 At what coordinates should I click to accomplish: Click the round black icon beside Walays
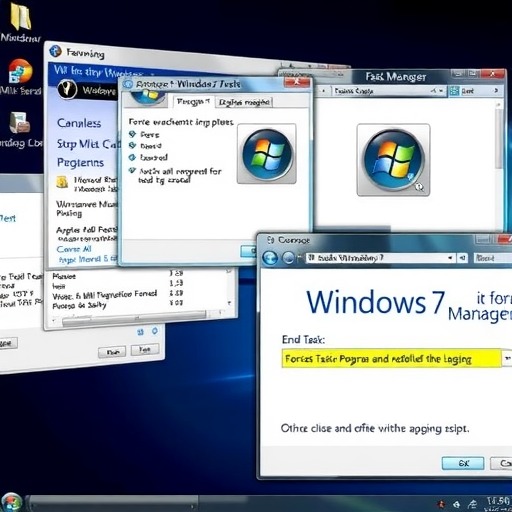(x=67, y=89)
